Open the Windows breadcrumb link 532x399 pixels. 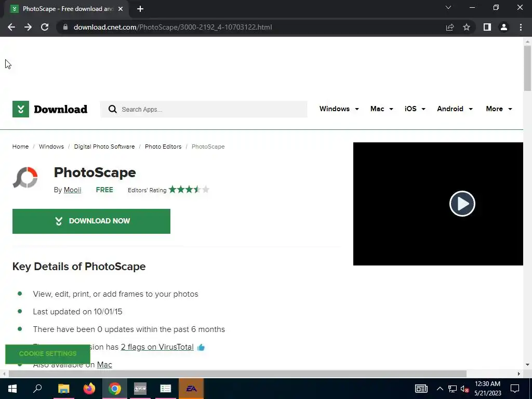coord(51,147)
